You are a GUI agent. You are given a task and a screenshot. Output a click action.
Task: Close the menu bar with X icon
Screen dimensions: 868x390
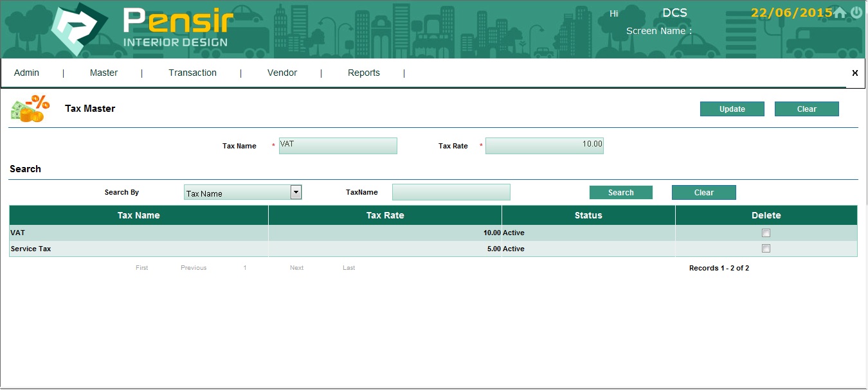854,73
